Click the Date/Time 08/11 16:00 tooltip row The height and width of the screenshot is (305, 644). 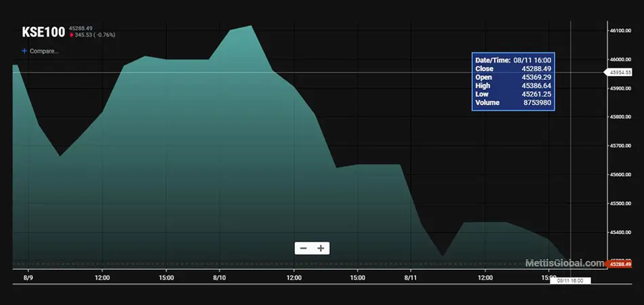click(513, 60)
